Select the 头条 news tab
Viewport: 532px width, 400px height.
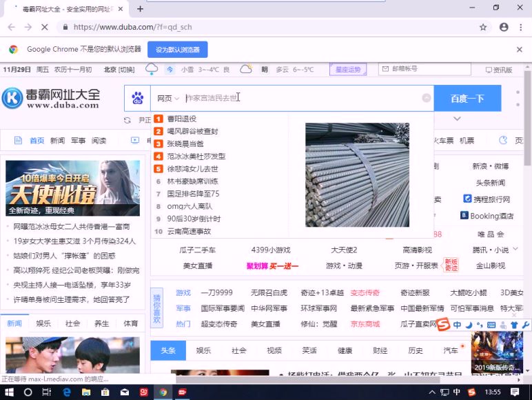coord(168,350)
